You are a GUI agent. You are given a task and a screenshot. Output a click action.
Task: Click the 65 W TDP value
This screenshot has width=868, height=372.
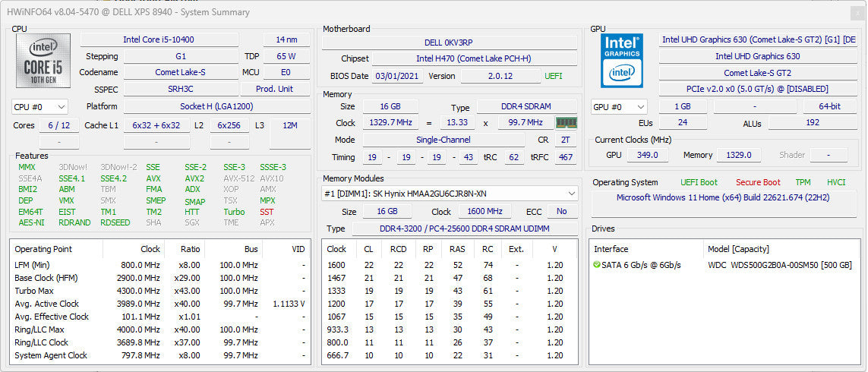(x=287, y=56)
